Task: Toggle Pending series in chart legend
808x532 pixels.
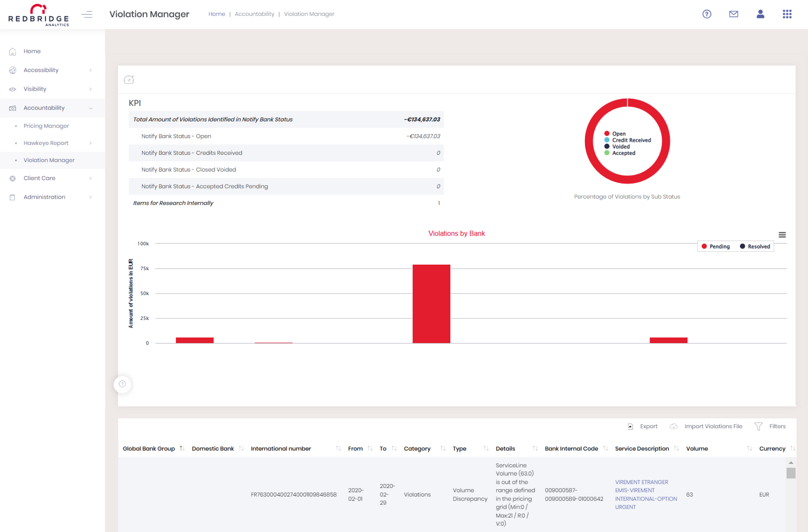Action: tap(715, 246)
